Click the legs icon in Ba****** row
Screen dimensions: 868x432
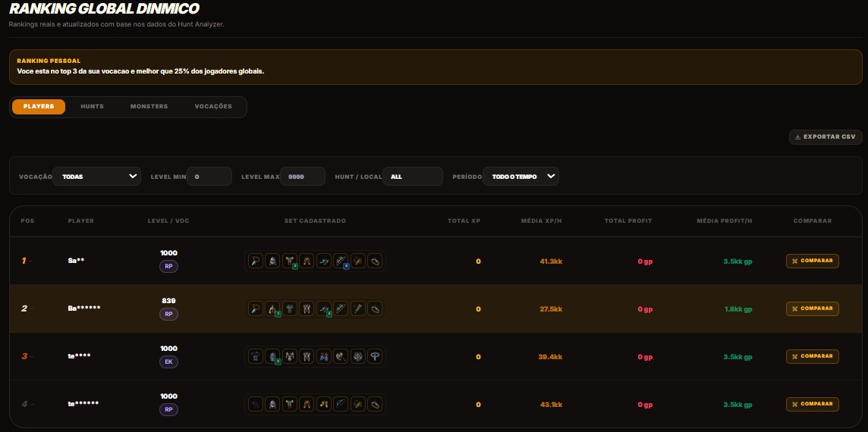307,308
